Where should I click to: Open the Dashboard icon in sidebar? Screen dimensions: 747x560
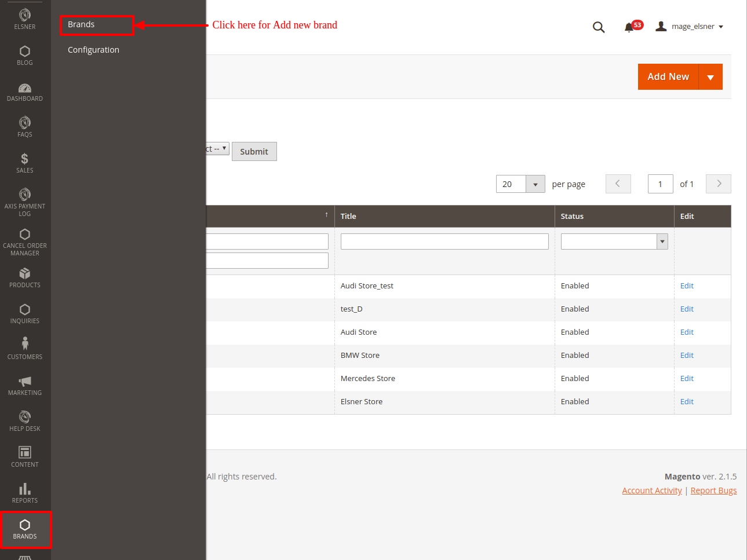25,89
